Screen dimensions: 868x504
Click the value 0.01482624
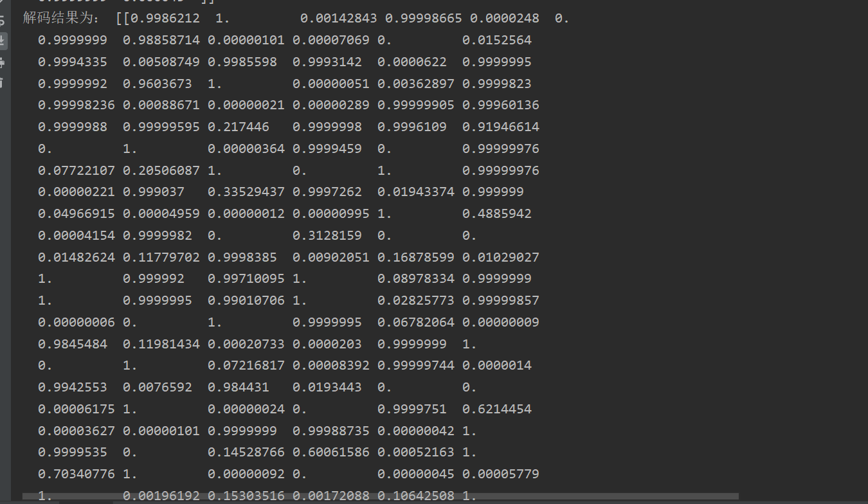click(77, 258)
